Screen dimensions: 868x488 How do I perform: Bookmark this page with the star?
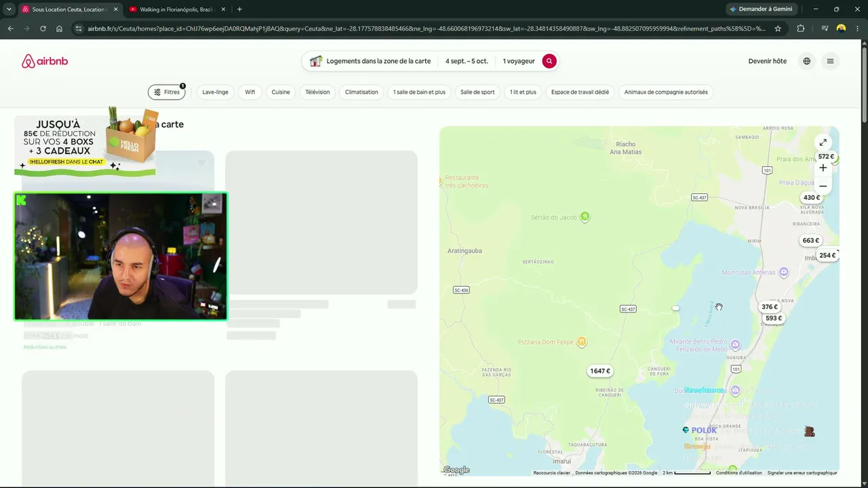(778, 28)
